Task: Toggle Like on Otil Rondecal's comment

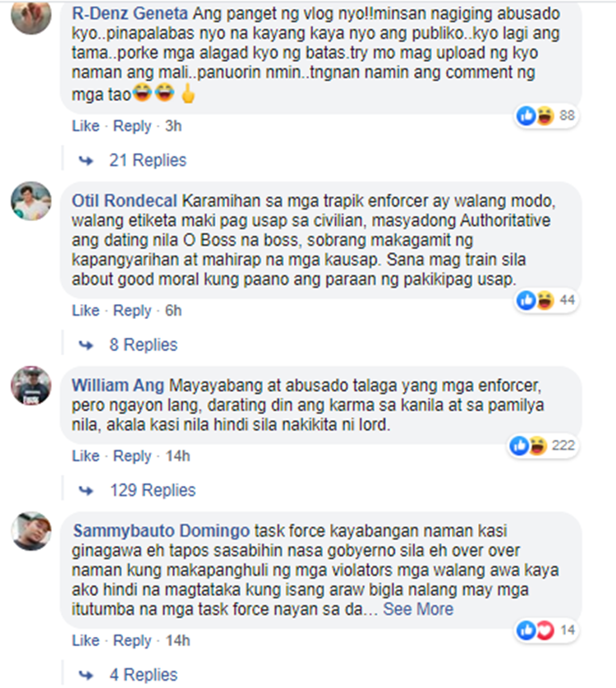Action: point(85,311)
